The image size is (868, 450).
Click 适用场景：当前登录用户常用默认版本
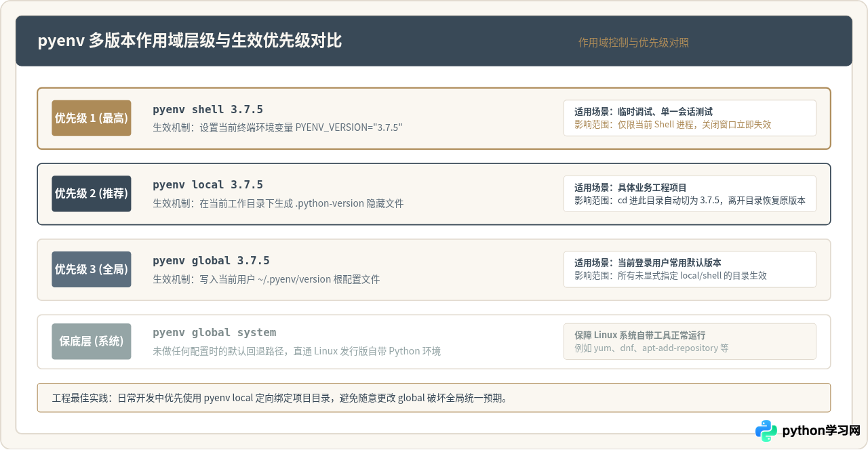[x=648, y=263]
